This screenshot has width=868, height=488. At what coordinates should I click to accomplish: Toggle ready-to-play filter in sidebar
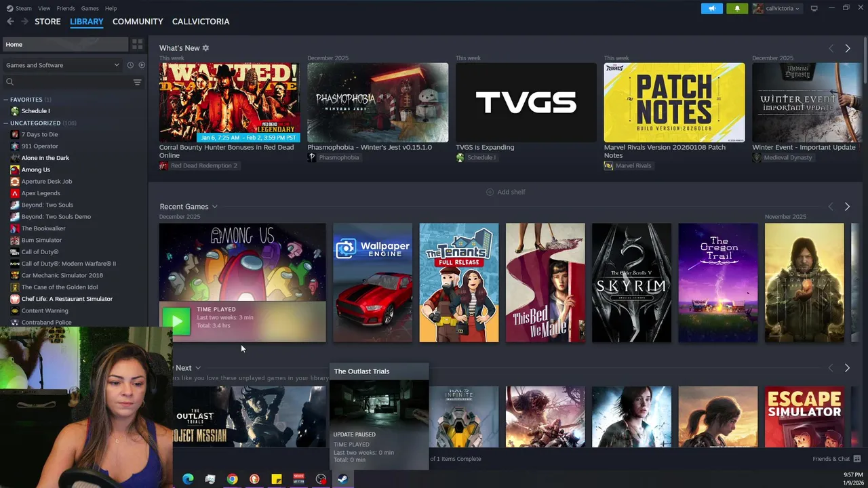142,65
